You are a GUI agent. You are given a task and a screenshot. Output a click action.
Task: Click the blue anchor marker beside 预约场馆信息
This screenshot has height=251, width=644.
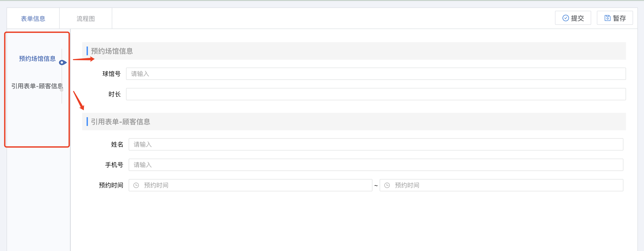pos(62,63)
